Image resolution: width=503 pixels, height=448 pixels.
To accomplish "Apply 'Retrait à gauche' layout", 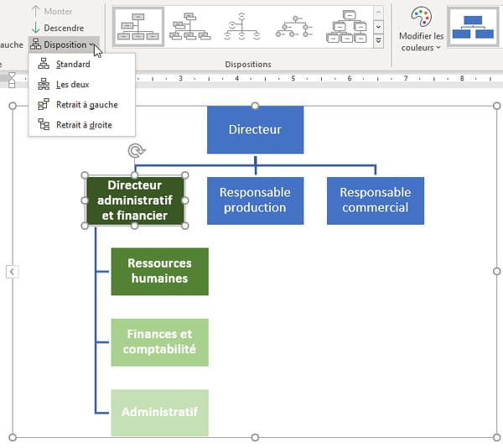I will 82,105.
